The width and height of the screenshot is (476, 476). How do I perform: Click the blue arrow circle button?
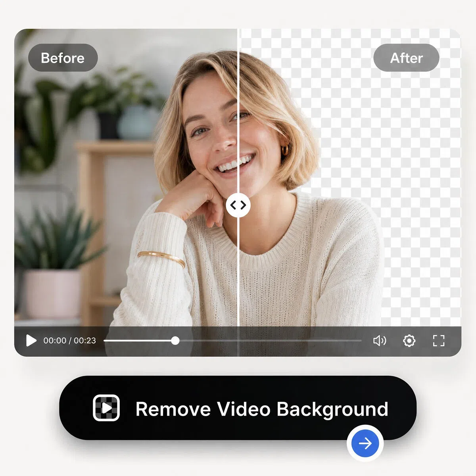pyautogui.click(x=365, y=443)
